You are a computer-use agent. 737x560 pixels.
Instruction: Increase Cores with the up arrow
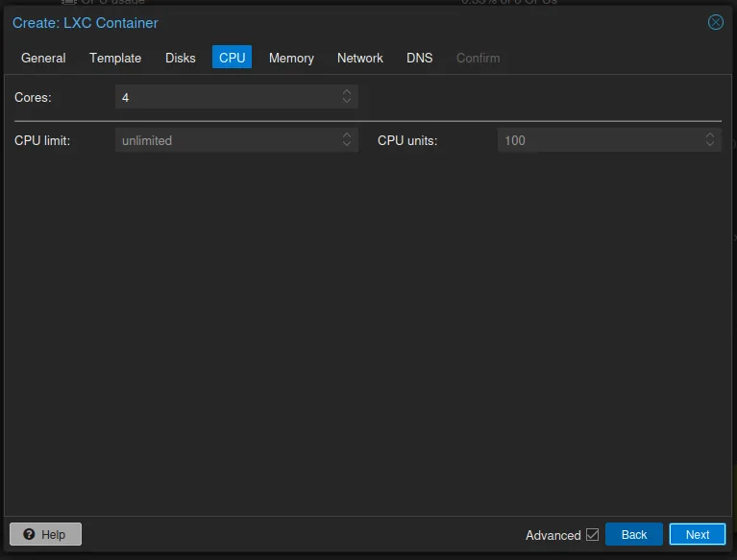coord(347,92)
